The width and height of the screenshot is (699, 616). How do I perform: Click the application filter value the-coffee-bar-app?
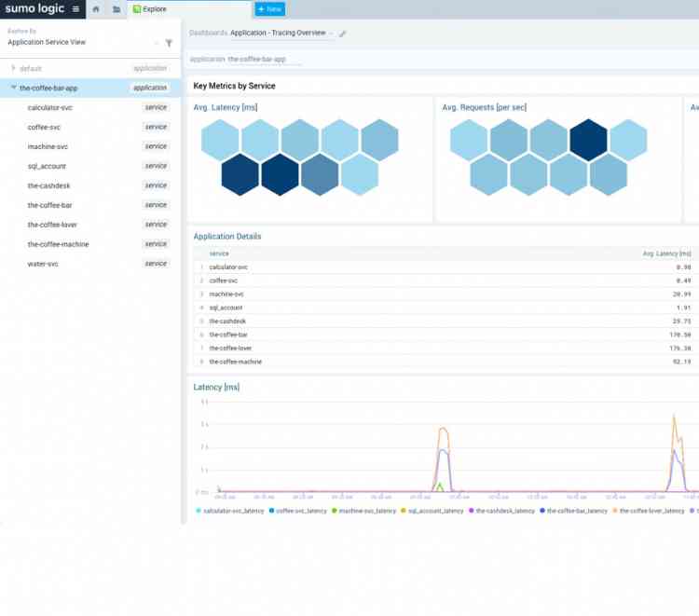click(x=257, y=59)
